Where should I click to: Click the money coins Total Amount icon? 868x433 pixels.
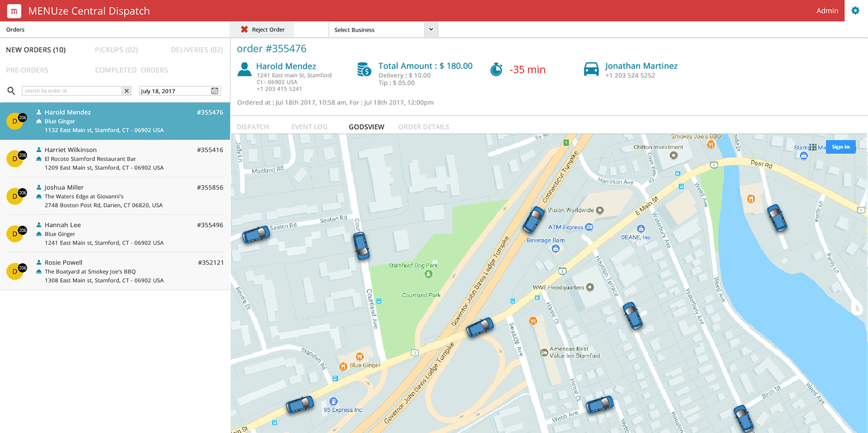[364, 69]
